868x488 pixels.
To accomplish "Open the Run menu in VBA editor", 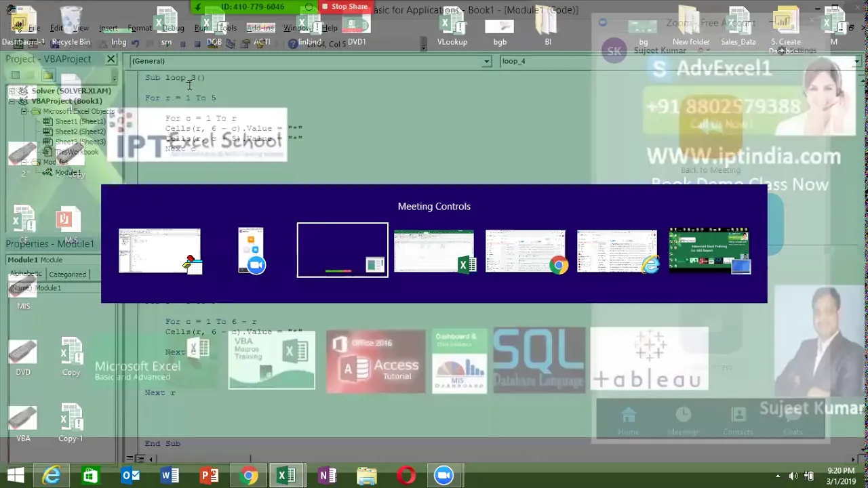I will (201, 28).
